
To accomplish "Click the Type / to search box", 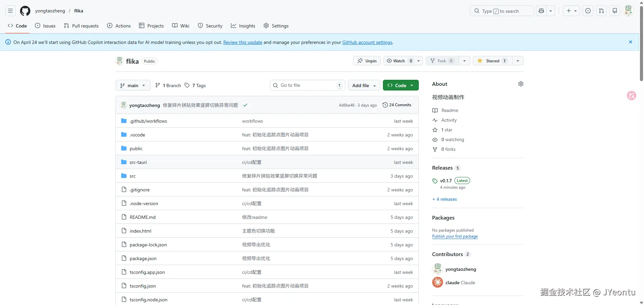I will (x=502, y=11).
